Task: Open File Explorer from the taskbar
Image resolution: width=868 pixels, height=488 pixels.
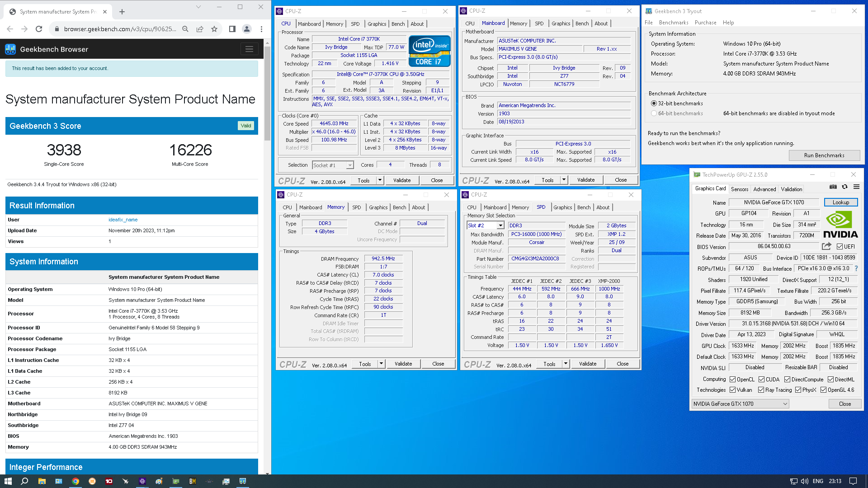Action: point(42,481)
